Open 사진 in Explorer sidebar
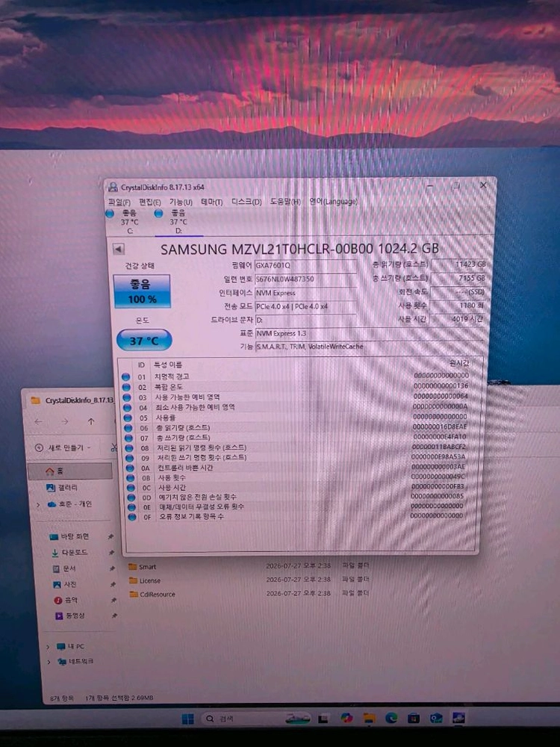The image size is (560, 747). click(x=65, y=585)
